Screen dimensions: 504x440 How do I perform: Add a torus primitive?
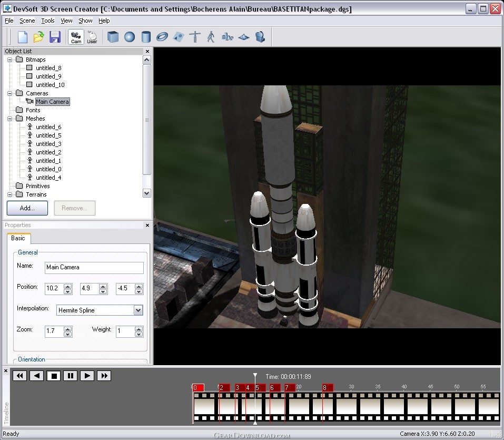click(162, 37)
